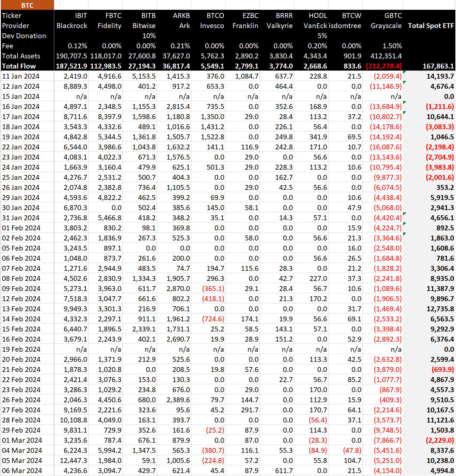Select the Grayscale provider cell
The width and height of the screenshot is (456, 476).
[x=386, y=26]
